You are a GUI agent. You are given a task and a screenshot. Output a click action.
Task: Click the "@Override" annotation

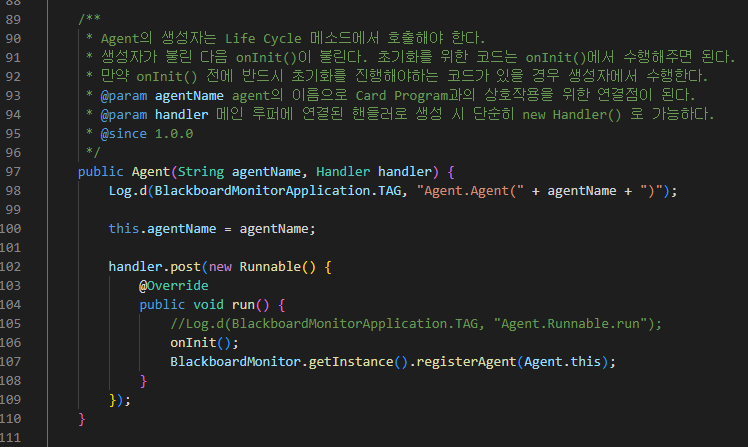coord(174,286)
